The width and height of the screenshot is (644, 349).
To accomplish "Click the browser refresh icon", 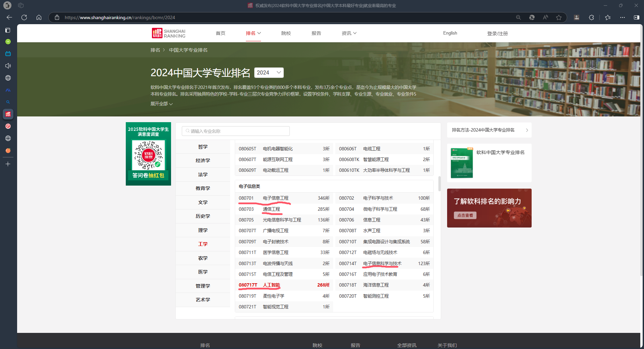I will tap(24, 17).
